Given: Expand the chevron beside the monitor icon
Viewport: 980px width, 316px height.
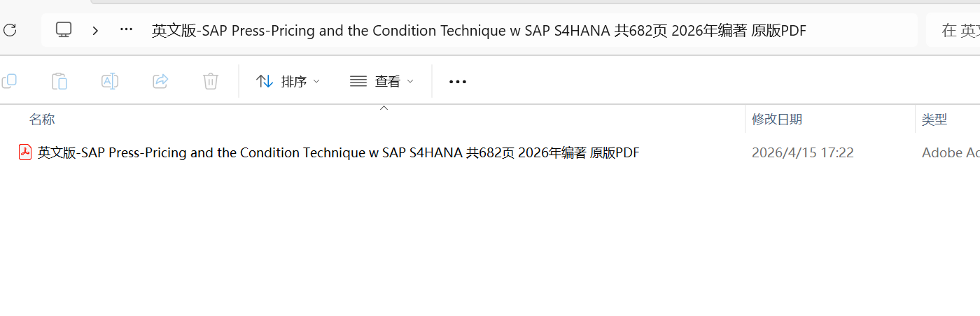Looking at the screenshot, I should coord(95,30).
